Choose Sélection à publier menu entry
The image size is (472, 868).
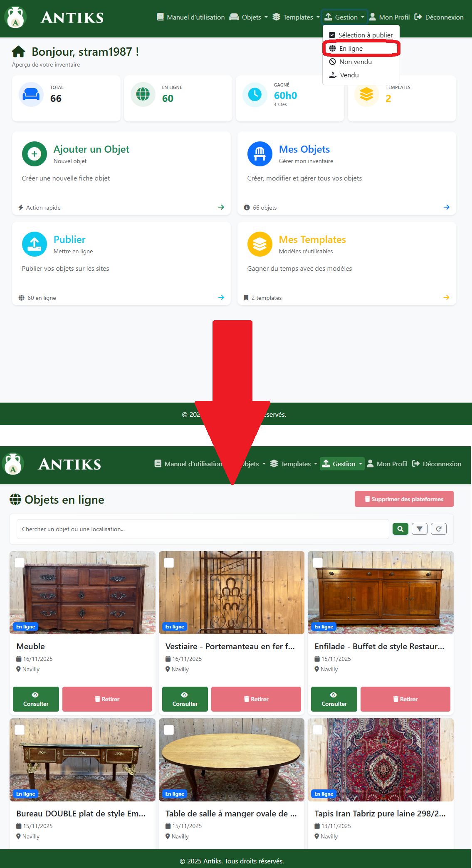click(361, 35)
